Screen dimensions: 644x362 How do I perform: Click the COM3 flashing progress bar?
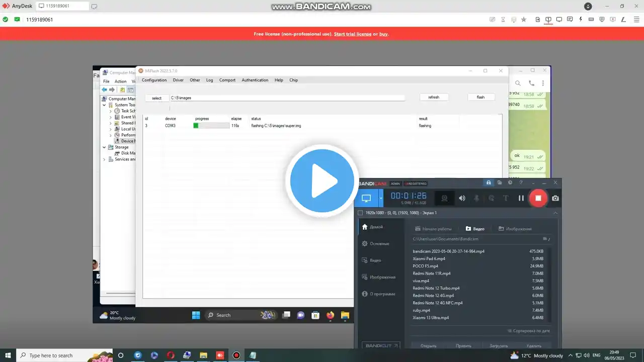211,126
